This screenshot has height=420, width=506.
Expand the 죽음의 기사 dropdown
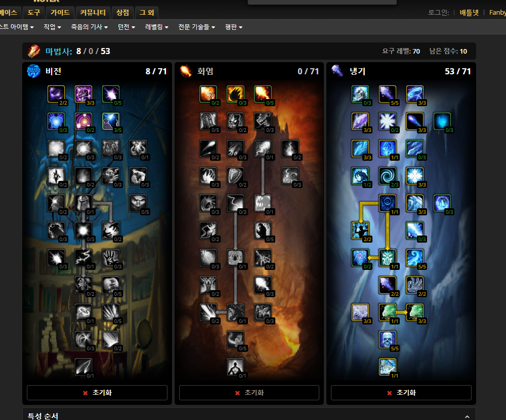pos(90,27)
